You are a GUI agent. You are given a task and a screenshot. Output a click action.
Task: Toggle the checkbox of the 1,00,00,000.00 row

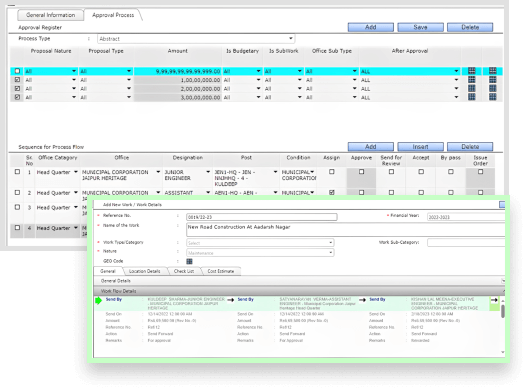(x=17, y=80)
